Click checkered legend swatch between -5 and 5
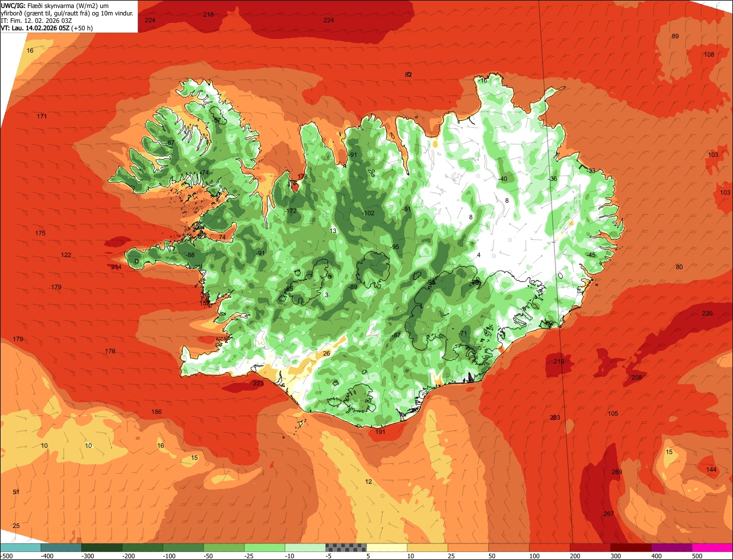Image resolution: width=733 pixels, height=560 pixels. pos(345,547)
